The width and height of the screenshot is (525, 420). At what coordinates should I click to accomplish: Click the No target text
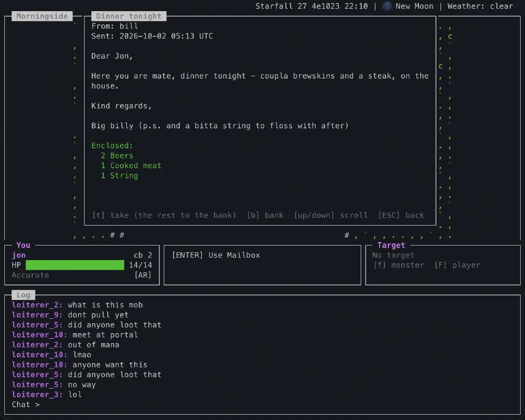tap(393, 255)
